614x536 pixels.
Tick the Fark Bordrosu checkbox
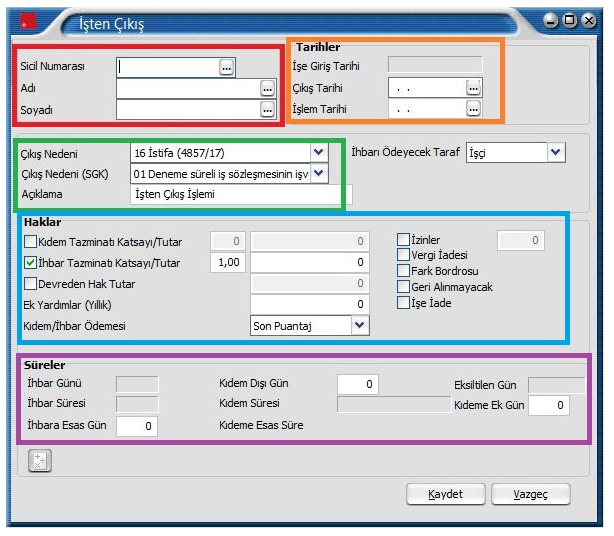403,271
